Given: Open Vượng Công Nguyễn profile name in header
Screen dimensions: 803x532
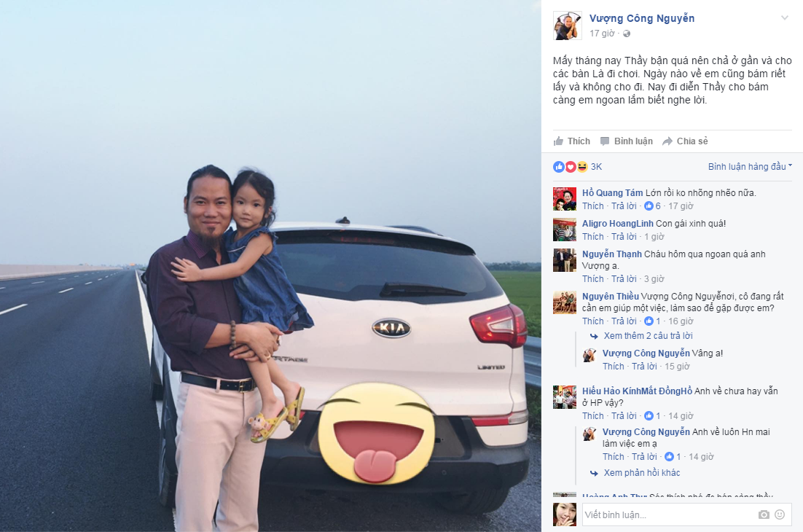Looking at the screenshot, I should click(642, 18).
